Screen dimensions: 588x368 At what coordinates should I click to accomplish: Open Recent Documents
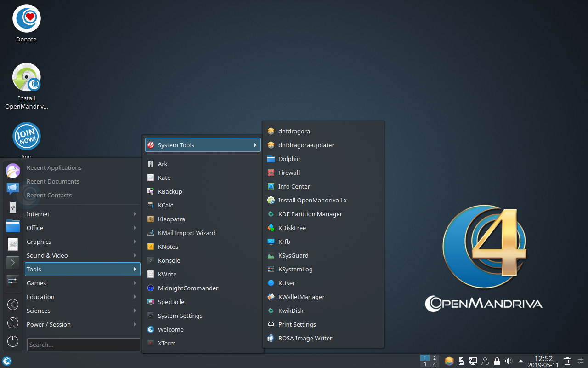(82, 181)
